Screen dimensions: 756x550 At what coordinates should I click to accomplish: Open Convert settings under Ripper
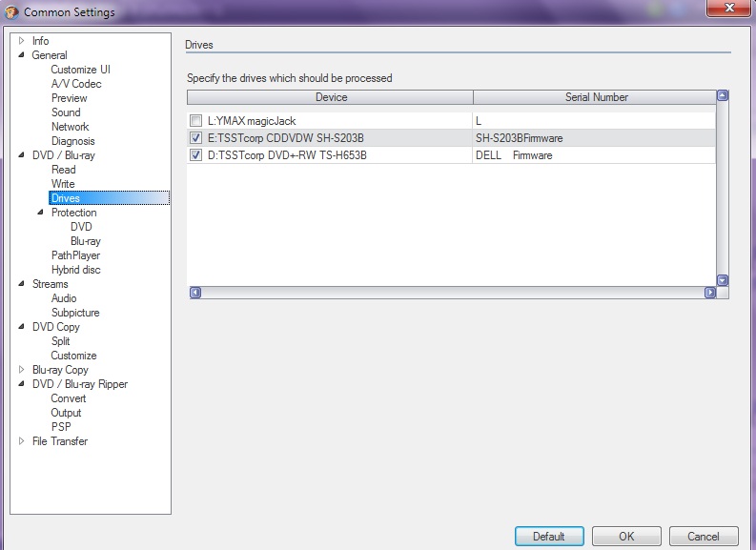(68, 398)
